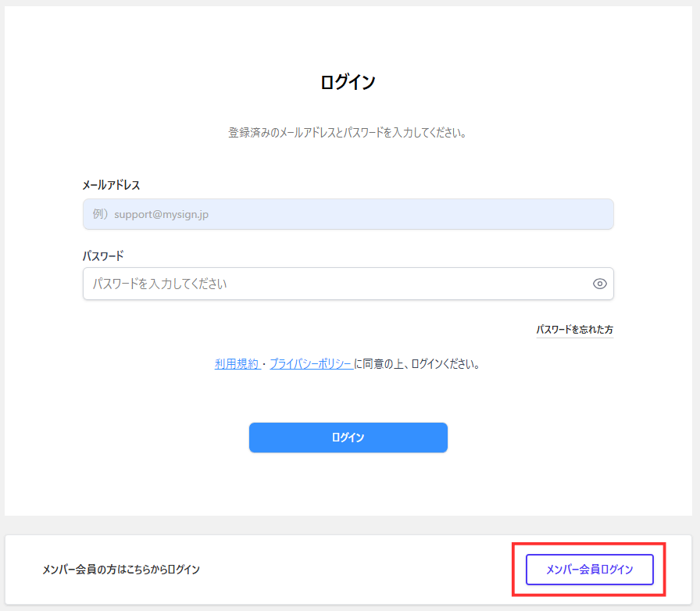Click the メンバー会員の方はこちらからログイン text
This screenshot has height=611, width=700.
tap(121, 570)
